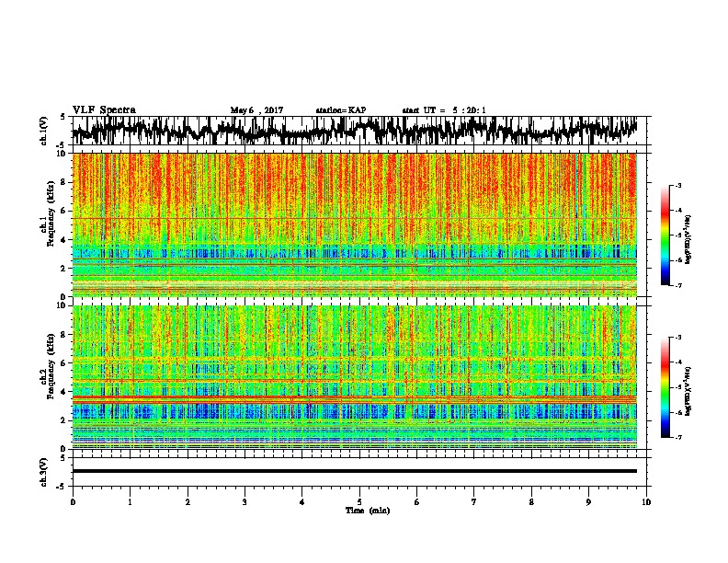Click the ch.1 spectrogram color scale bar
Screen dimensions: 728x563
[x=665, y=236]
